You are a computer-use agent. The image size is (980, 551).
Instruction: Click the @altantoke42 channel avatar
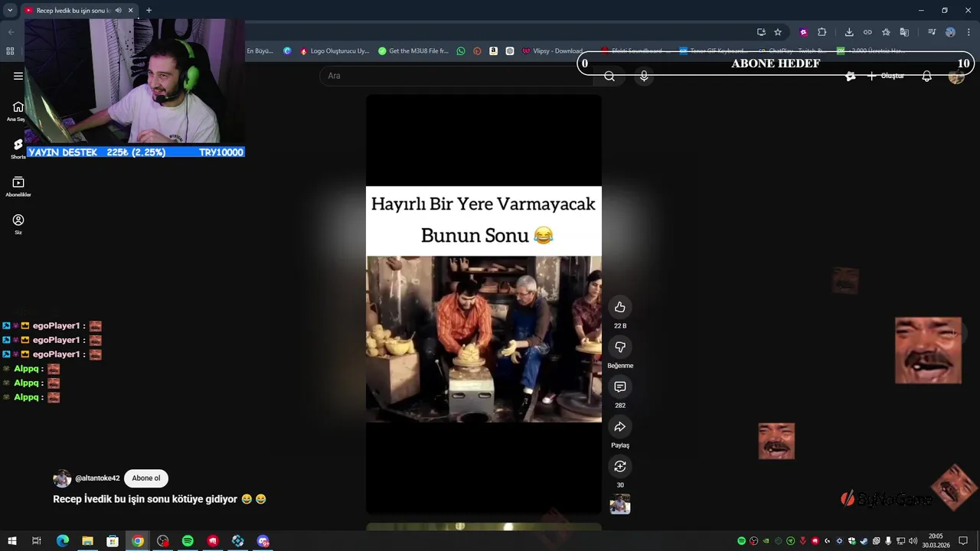(x=62, y=478)
